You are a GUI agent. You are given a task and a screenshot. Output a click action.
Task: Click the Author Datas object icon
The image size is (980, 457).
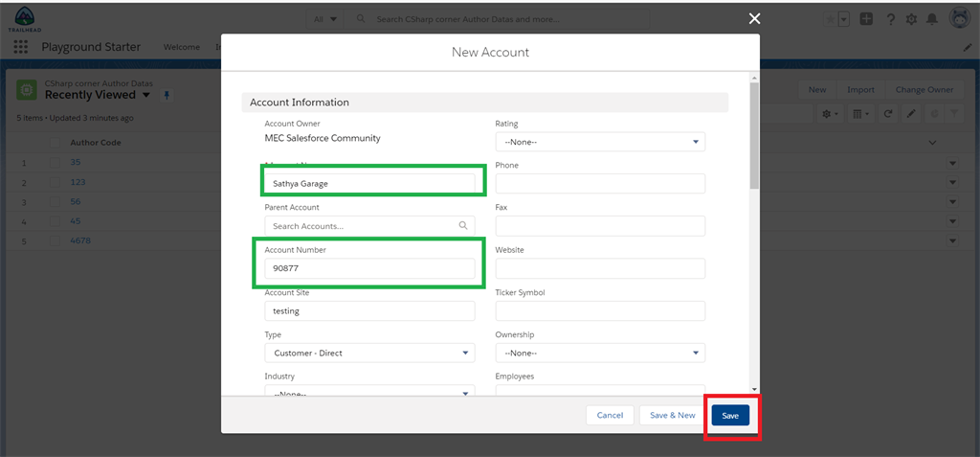[x=27, y=89]
